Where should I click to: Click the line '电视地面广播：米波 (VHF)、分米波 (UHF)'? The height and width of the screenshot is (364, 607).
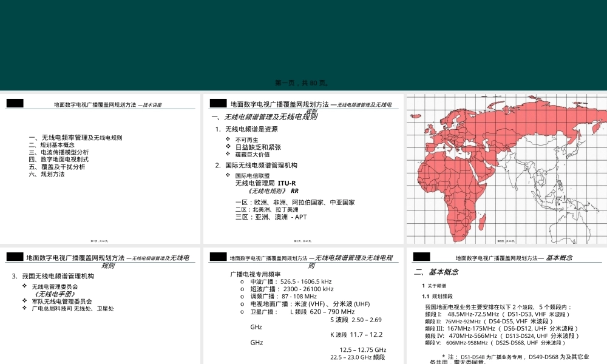coord(310,304)
